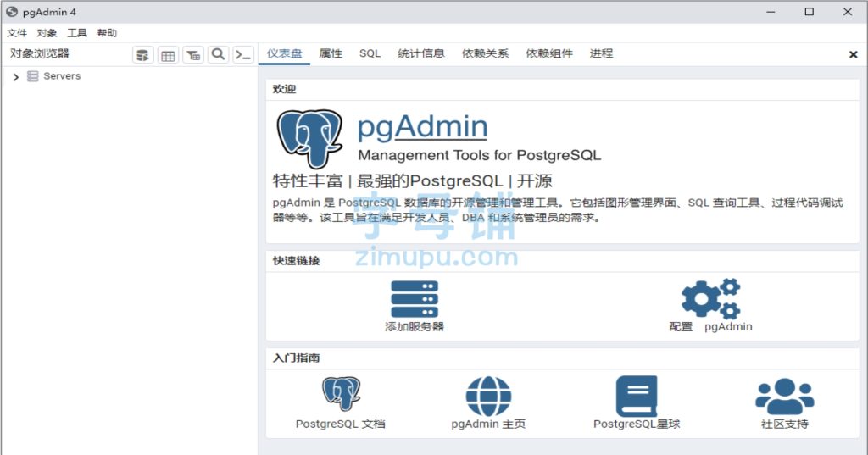Launch the PSQL terminal tool icon

pyautogui.click(x=243, y=55)
